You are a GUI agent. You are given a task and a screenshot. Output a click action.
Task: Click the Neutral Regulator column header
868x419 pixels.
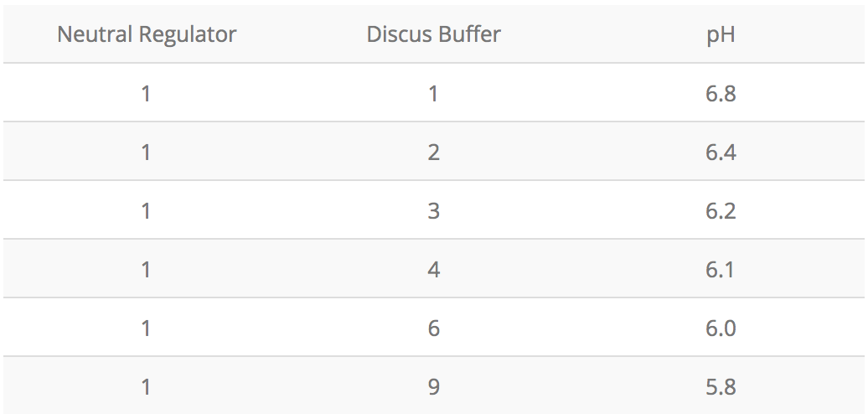[147, 34]
